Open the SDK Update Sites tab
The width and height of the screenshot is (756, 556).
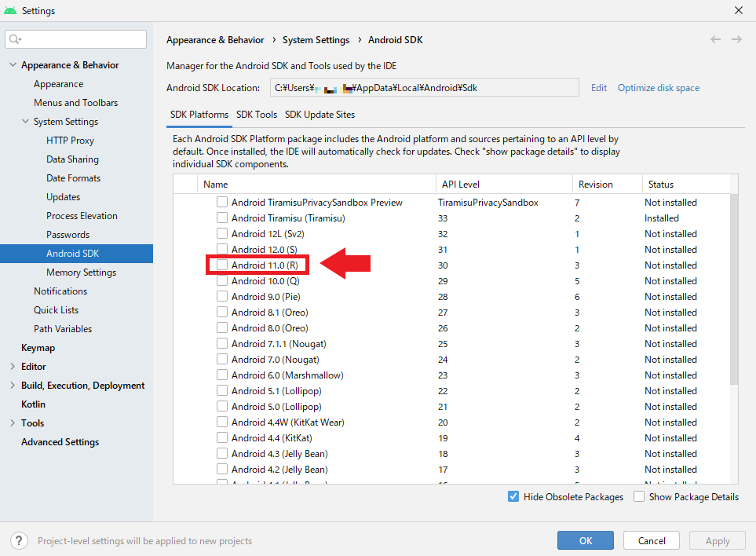pyautogui.click(x=318, y=114)
